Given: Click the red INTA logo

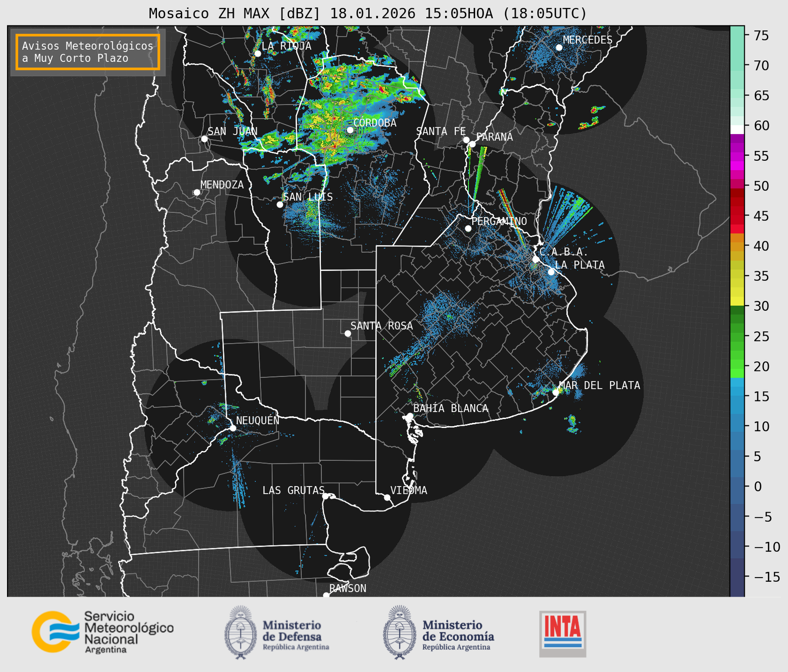Looking at the screenshot, I should (x=562, y=633).
